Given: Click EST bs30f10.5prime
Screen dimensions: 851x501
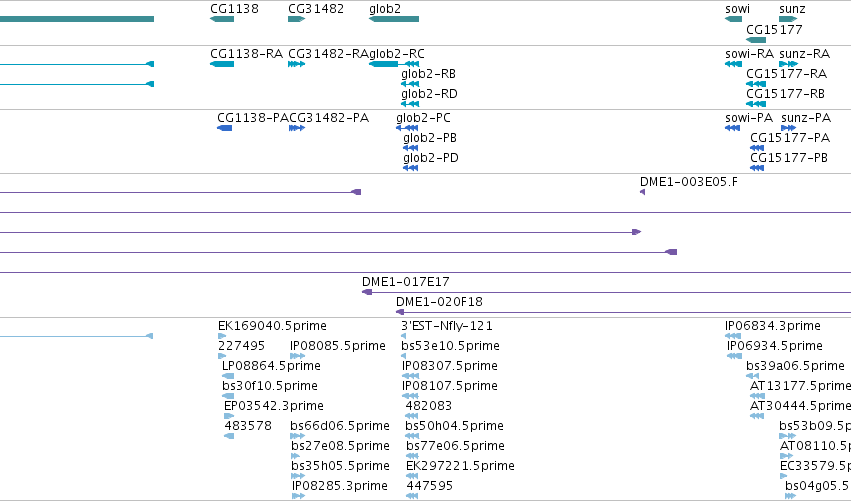Looking at the screenshot, I should tap(228, 396).
